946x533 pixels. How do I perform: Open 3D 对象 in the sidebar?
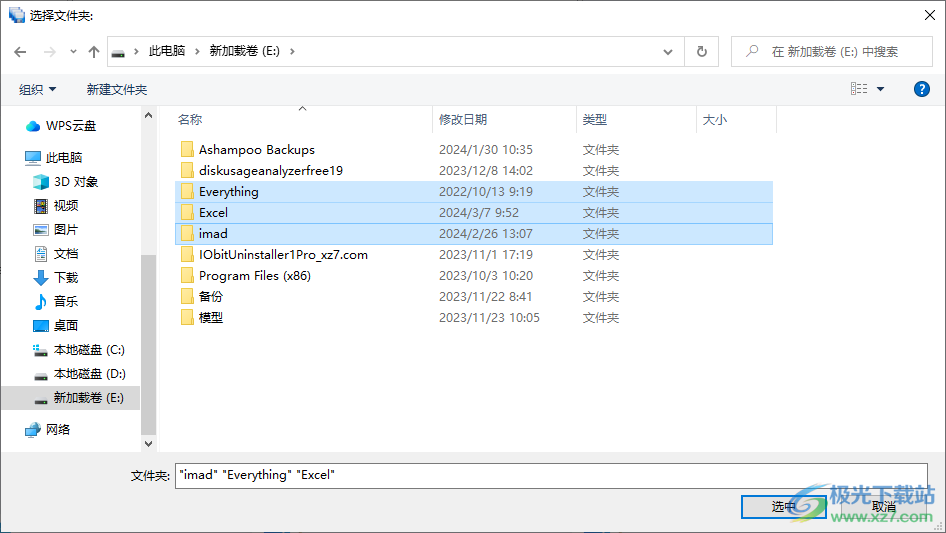click(x=65, y=182)
